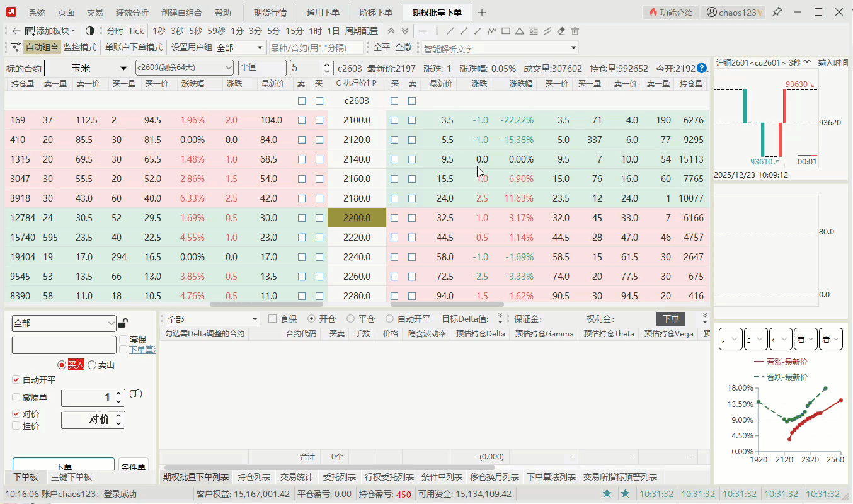
Task: Open the 设置用户组 全部 dropdown
Action: [240, 48]
